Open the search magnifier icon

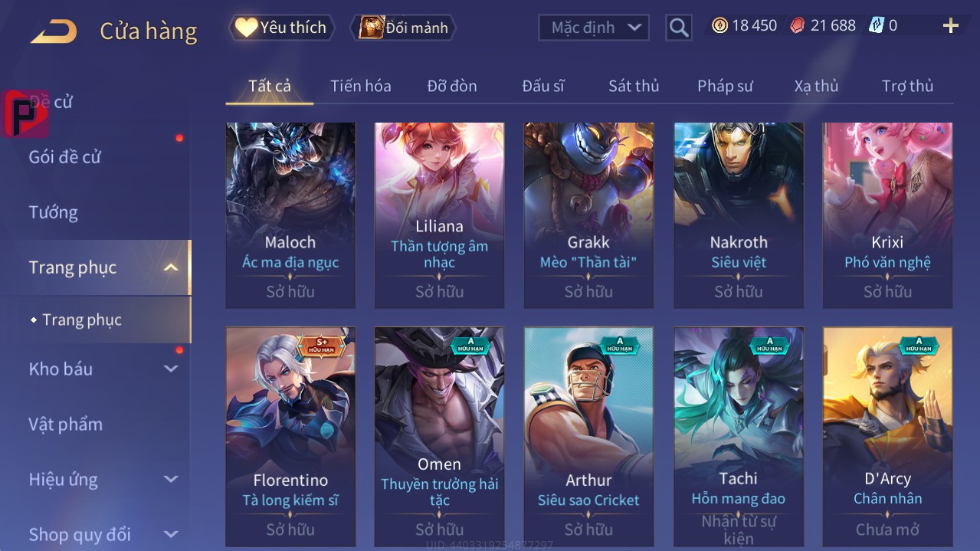(x=679, y=28)
